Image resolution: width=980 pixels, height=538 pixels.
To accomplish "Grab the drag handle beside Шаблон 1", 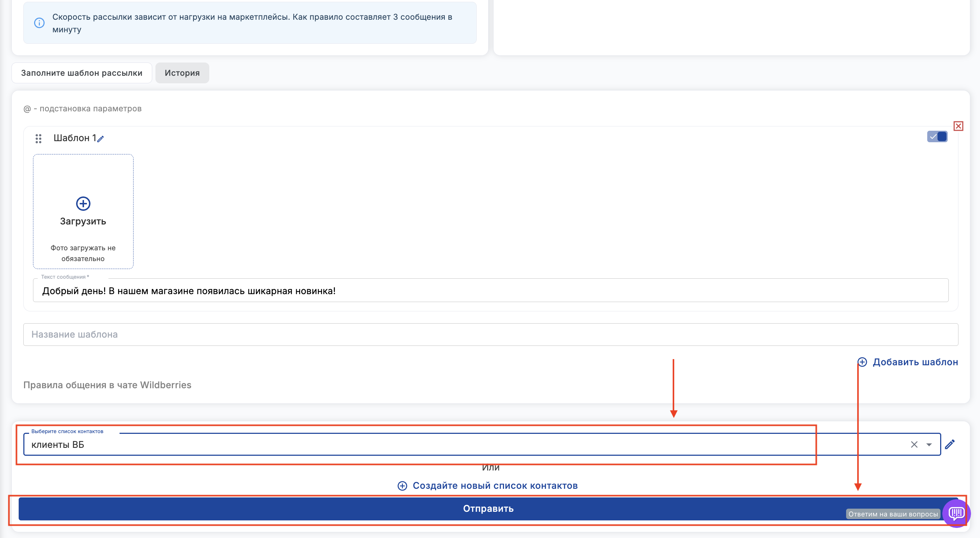I will 38,139.
